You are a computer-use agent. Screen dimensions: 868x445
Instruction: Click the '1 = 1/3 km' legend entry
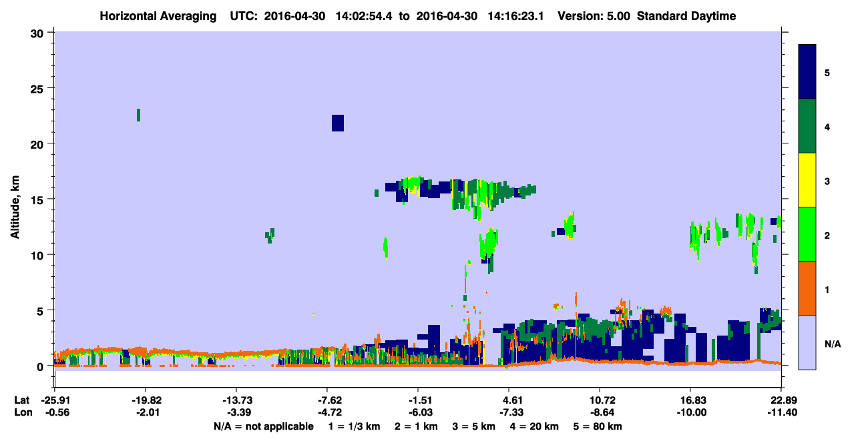click(x=355, y=426)
